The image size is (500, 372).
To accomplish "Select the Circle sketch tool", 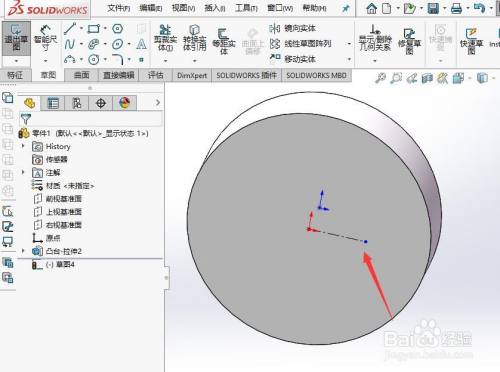I will tap(94, 59).
